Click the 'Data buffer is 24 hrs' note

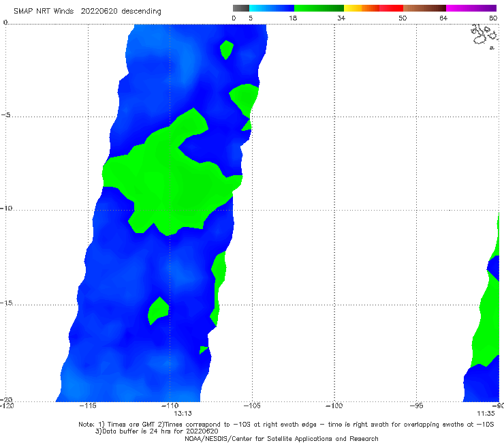click(x=157, y=431)
